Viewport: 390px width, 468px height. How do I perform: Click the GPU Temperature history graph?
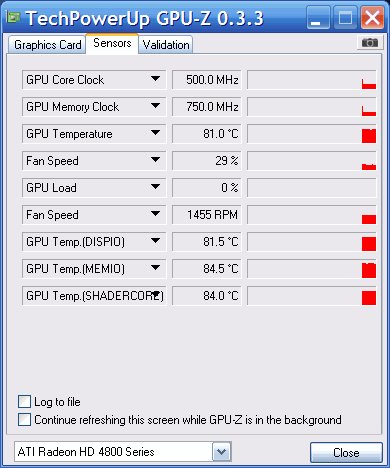[312, 134]
